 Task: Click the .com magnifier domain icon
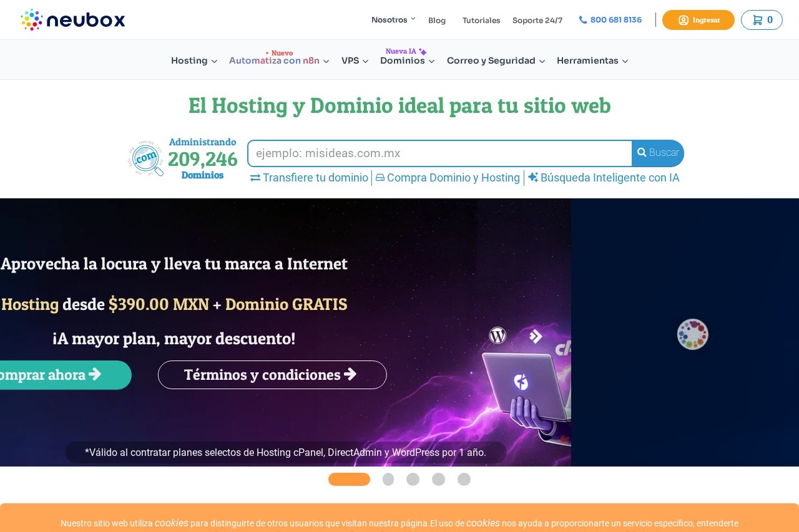[x=147, y=158]
